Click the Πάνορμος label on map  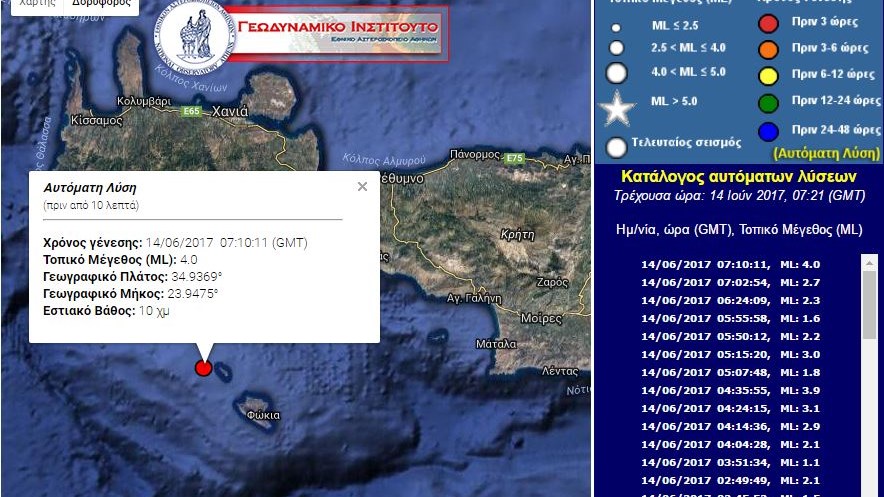pos(475,154)
